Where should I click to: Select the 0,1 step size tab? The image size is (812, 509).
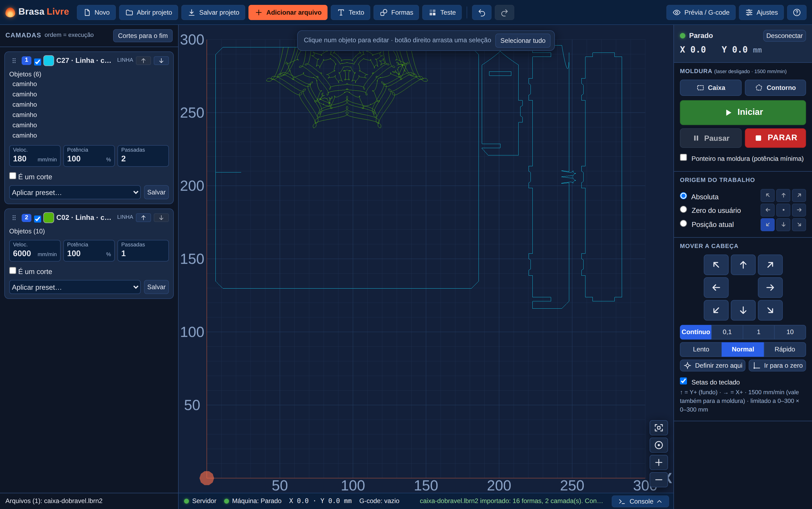pos(727,332)
